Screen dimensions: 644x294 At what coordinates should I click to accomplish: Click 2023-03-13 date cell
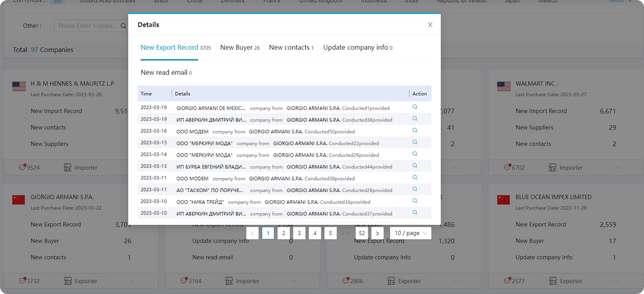[153, 166]
